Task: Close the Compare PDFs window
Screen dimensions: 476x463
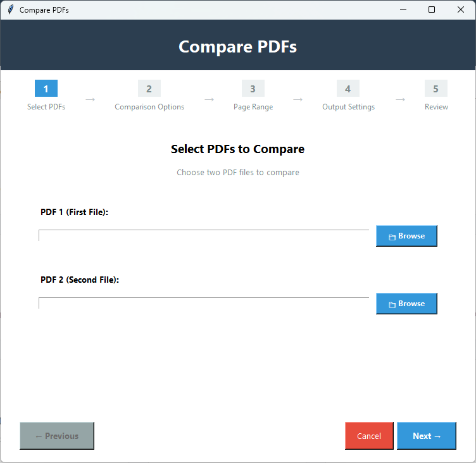Action: (x=461, y=9)
